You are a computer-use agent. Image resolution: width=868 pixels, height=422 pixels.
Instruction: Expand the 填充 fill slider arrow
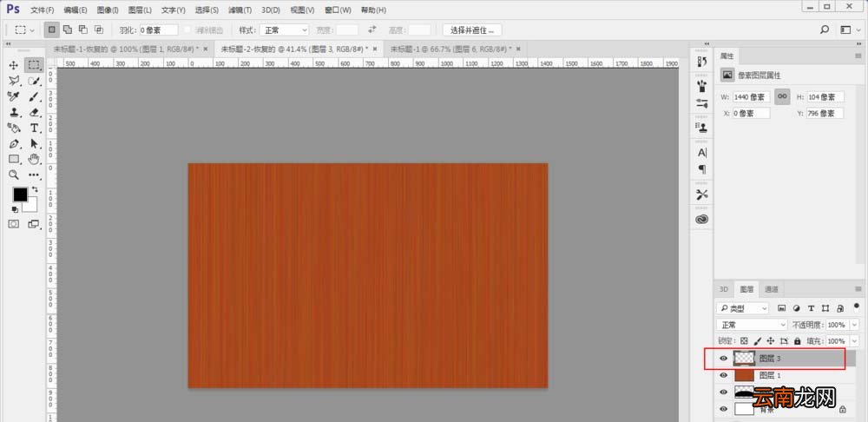point(854,341)
